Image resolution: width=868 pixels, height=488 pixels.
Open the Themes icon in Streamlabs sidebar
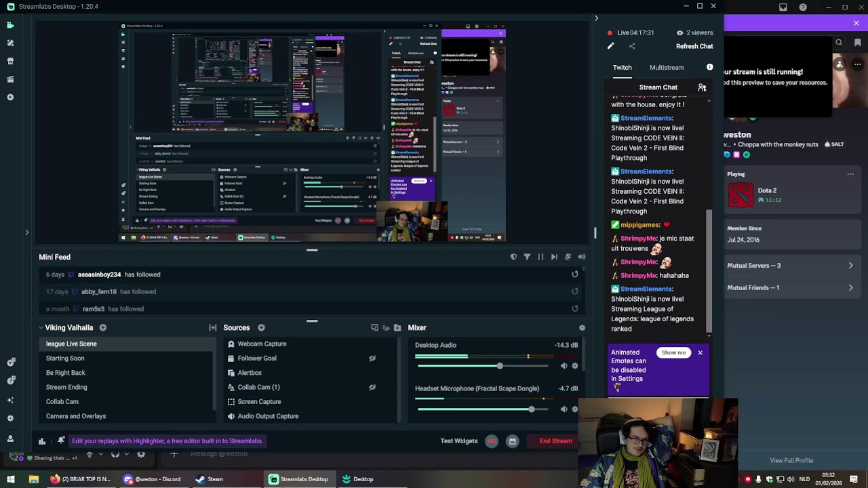(x=10, y=43)
